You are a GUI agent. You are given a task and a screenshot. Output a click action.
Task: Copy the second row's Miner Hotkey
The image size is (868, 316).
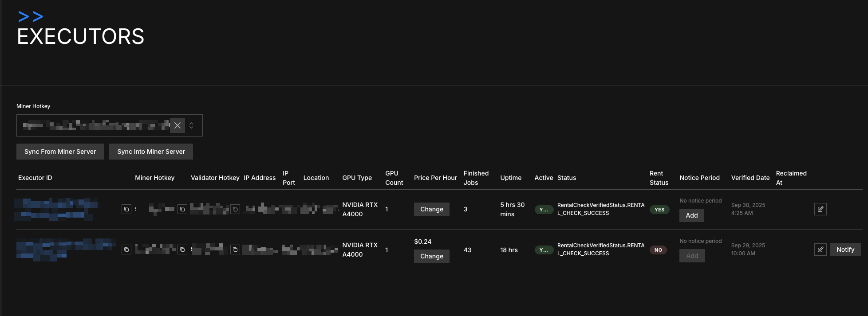tap(182, 250)
